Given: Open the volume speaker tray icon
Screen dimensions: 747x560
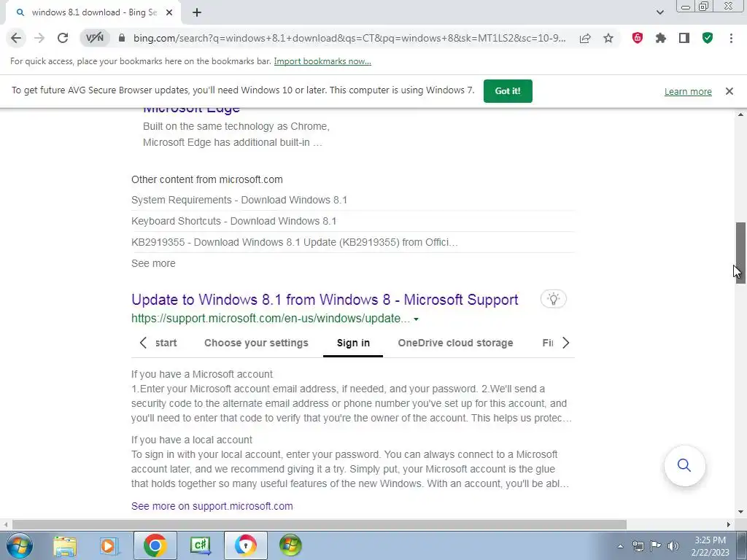Looking at the screenshot, I should click(673, 546).
